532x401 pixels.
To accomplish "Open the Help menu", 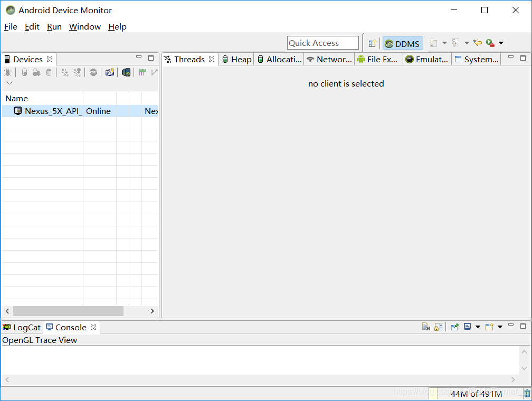I will tap(117, 27).
